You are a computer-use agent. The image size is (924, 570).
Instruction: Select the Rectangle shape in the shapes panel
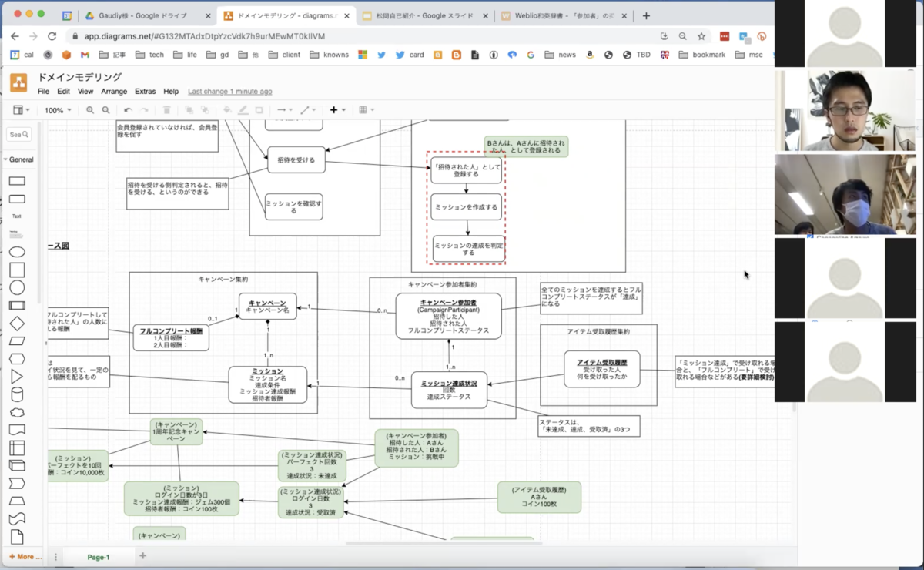pyautogui.click(x=17, y=181)
